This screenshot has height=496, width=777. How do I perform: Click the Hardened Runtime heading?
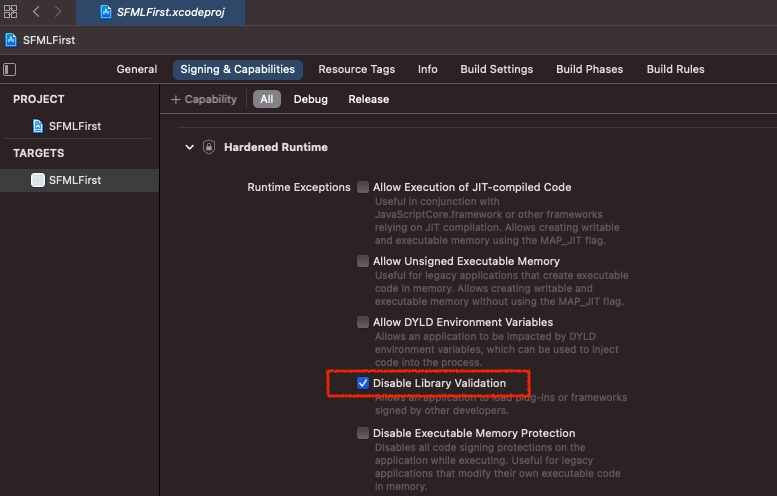point(276,147)
